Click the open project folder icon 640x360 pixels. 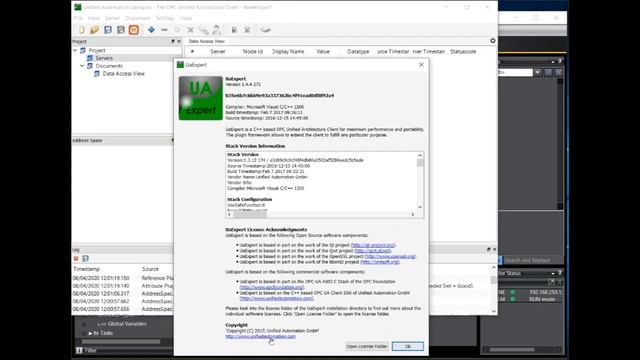[95, 30]
